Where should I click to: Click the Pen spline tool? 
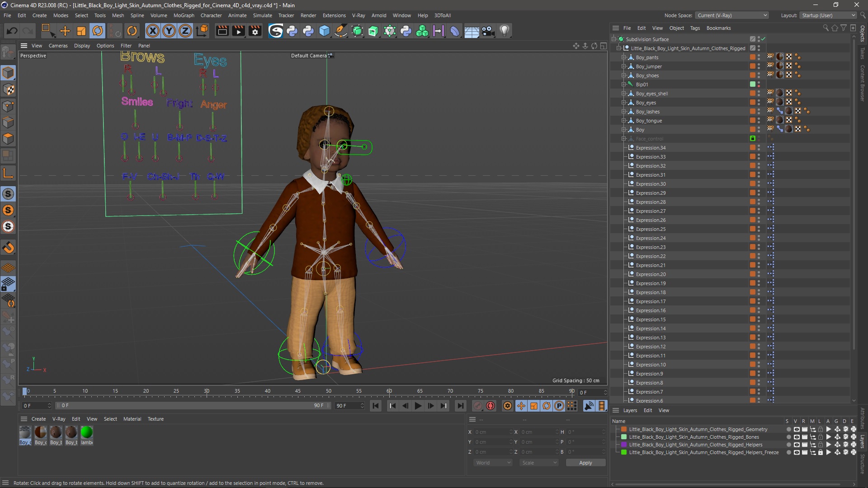click(341, 31)
